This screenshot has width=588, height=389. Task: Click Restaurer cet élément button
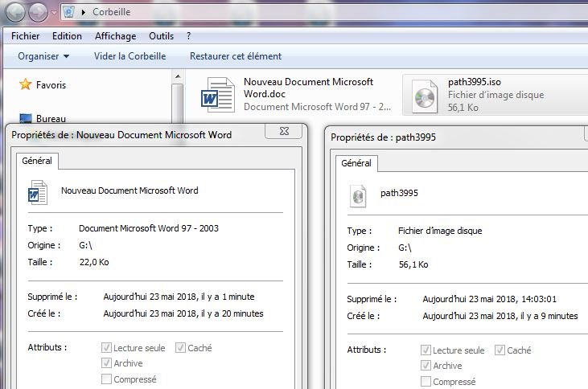[235, 56]
